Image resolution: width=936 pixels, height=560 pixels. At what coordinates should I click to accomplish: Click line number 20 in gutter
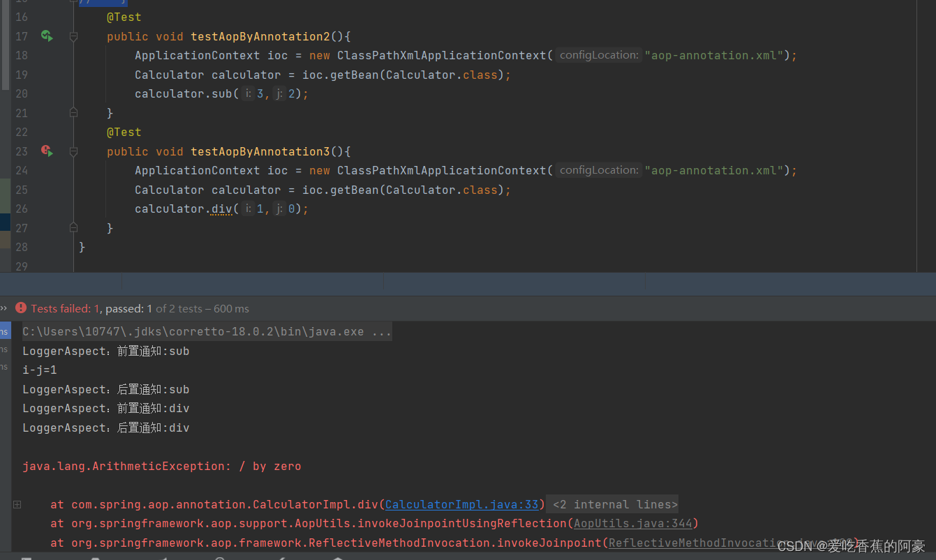[x=21, y=93]
